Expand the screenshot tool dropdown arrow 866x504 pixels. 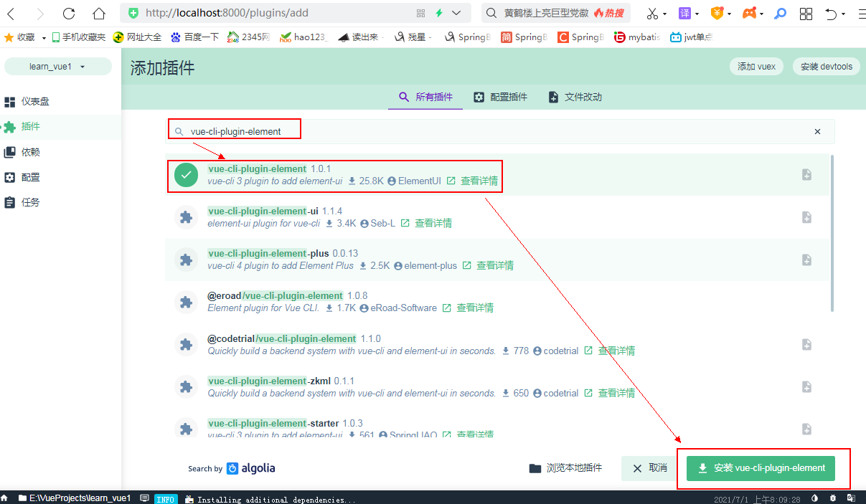[664, 14]
